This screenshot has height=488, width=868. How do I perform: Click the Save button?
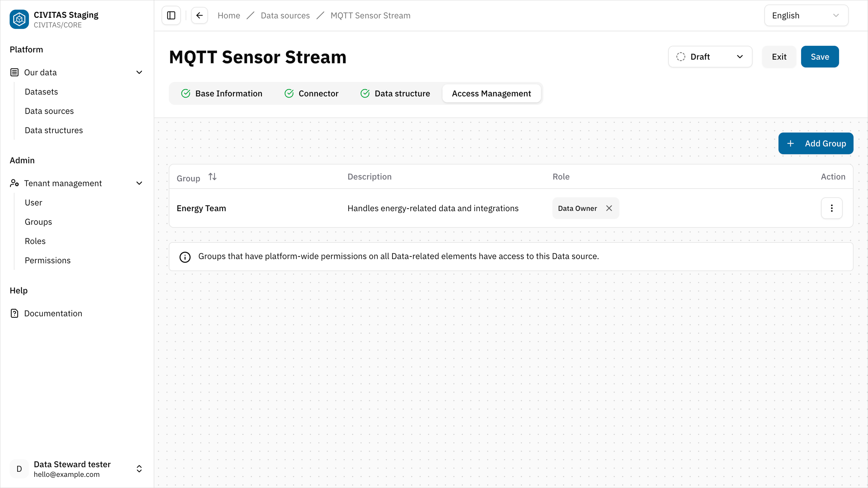tap(820, 57)
